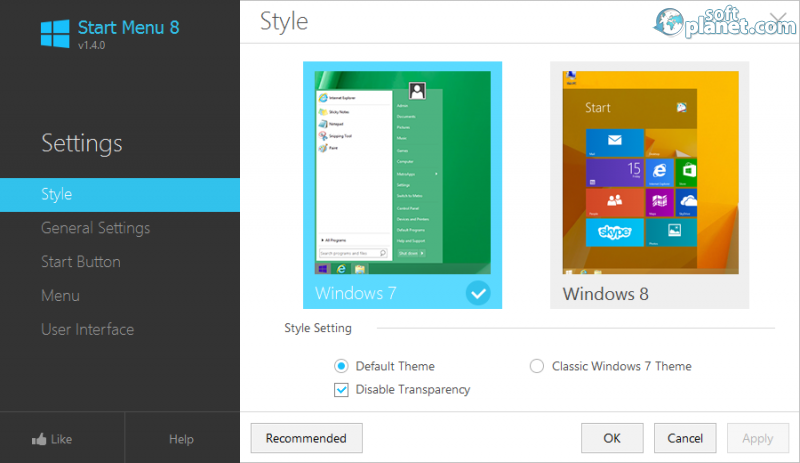800x463 pixels.
Task: Confirm changes with the OK button
Action: click(612, 438)
